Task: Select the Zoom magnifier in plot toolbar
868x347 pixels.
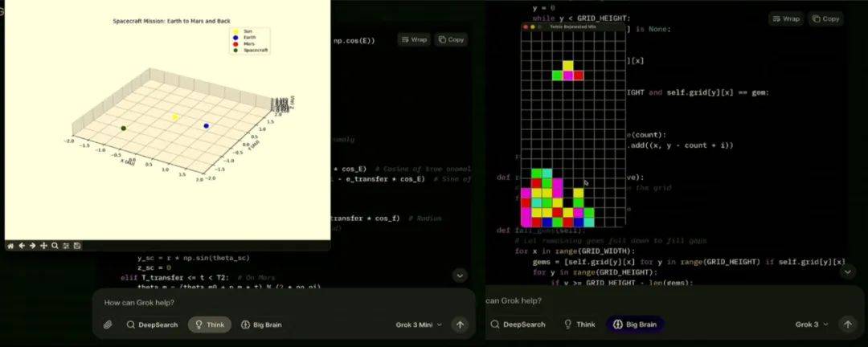Action: (x=55, y=246)
